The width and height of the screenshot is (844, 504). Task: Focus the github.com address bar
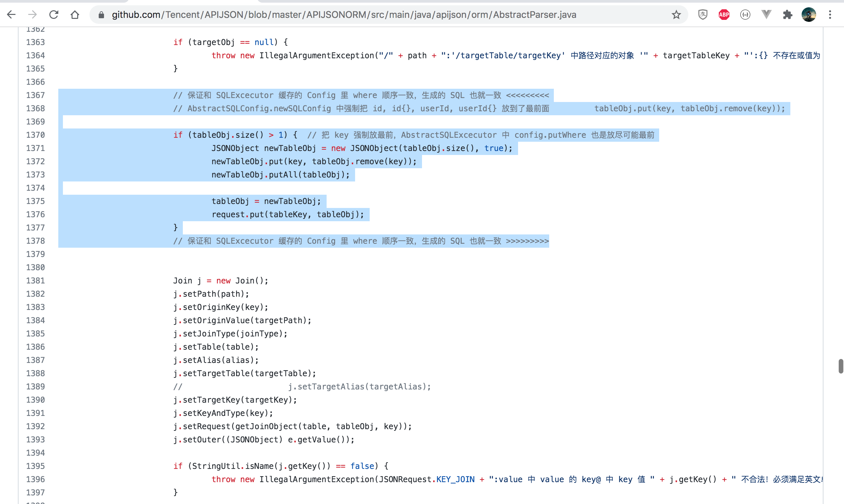coord(343,15)
